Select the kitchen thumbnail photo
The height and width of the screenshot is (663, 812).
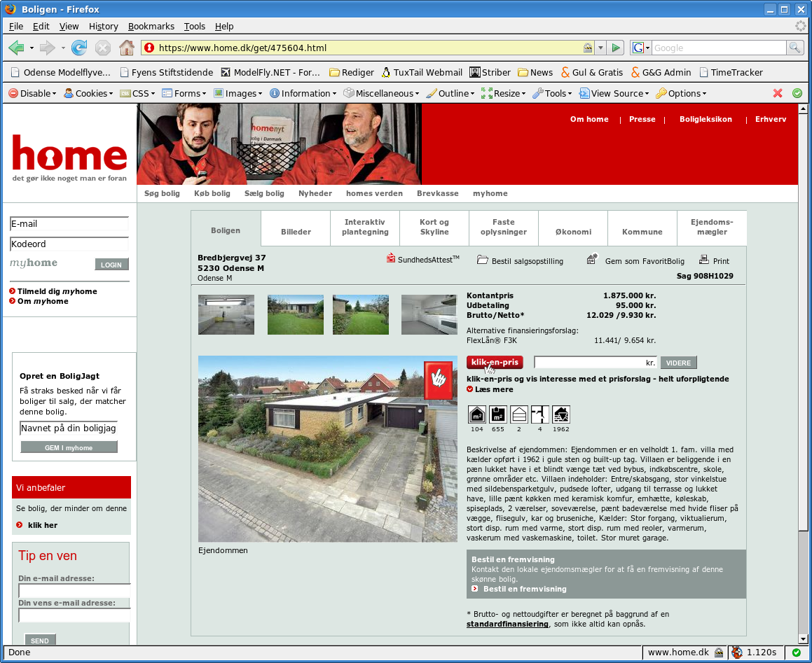(429, 314)
